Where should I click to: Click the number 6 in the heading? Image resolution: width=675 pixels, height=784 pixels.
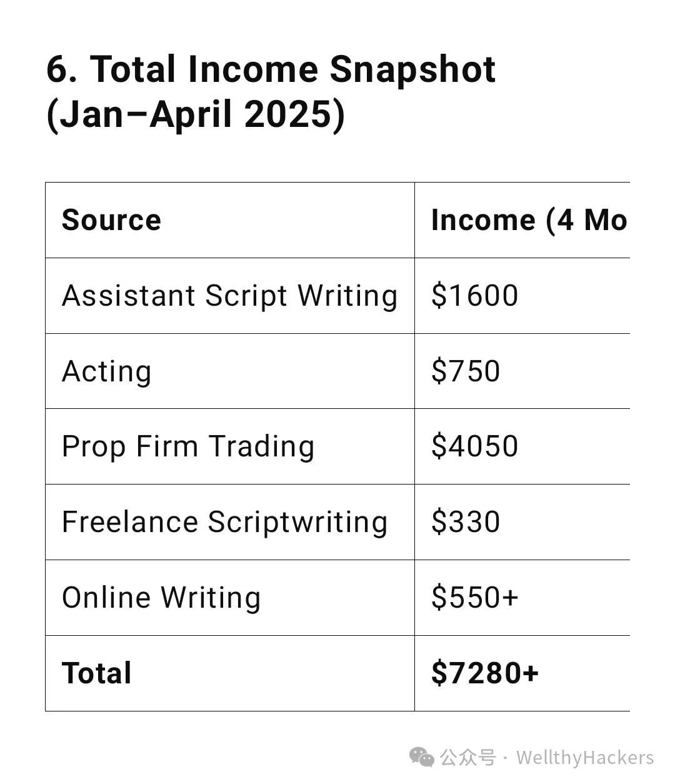click(57, 69)
